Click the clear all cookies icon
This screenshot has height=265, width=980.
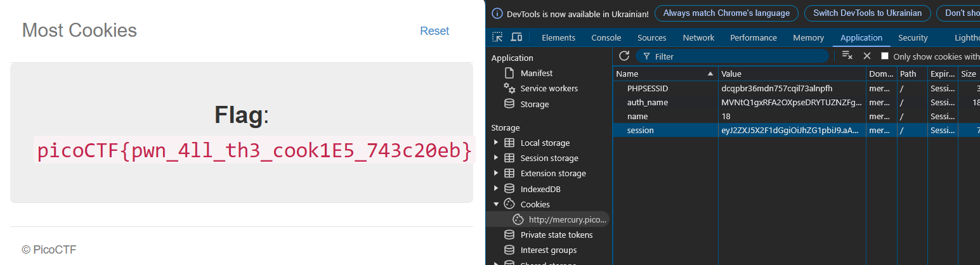coord(847,56)
